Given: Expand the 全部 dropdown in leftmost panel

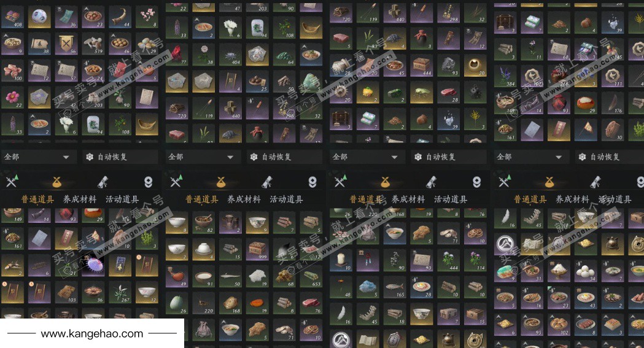Looking at the screenshot, I should point(38,157).
